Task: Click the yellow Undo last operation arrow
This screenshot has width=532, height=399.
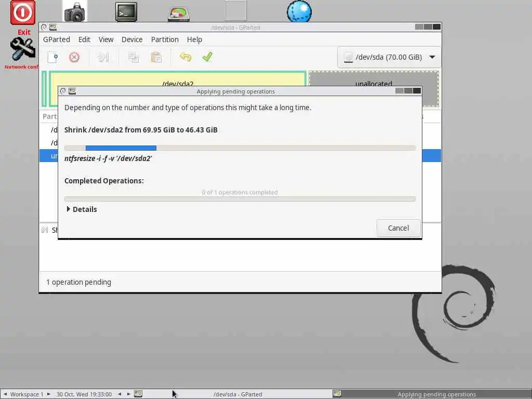Action: 185,57
